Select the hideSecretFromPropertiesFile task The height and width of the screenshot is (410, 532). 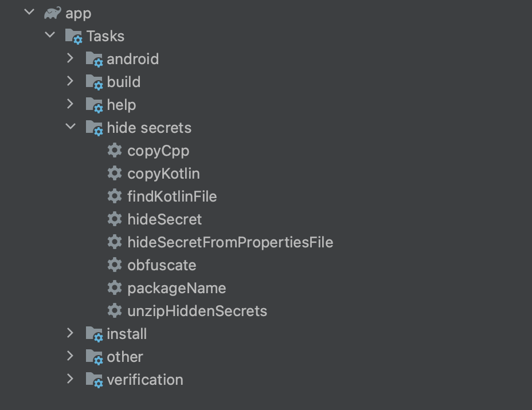[x=230, y=242]
